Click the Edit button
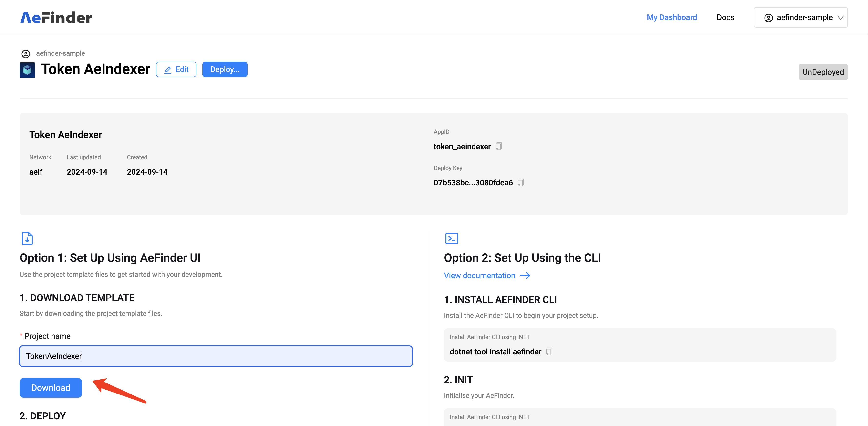Screen dimensions: 868x426 tap(176, 69)
